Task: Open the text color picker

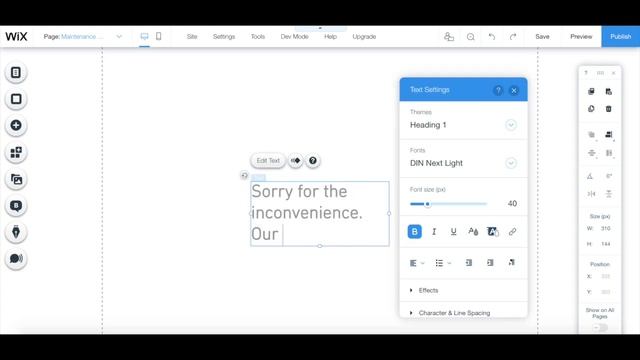Action: 473,232
